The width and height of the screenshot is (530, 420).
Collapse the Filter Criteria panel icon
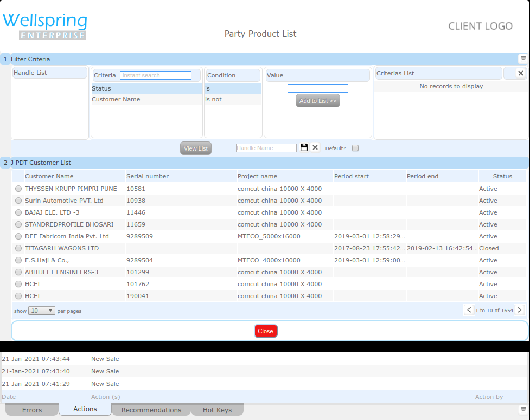(523, 59)
